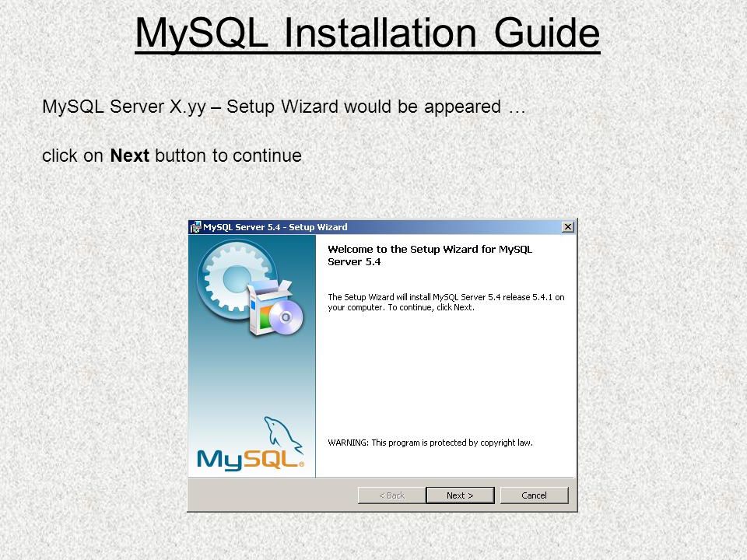
Task: Close the MySQL Server 5.4 Setup Wizard
Action: 568,226
